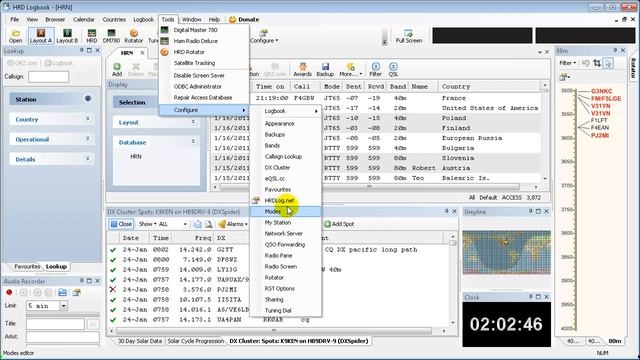This screenshot has width=640, height=360.
Task: Click the Open toolbar icon
Action: tap(16, 36)
